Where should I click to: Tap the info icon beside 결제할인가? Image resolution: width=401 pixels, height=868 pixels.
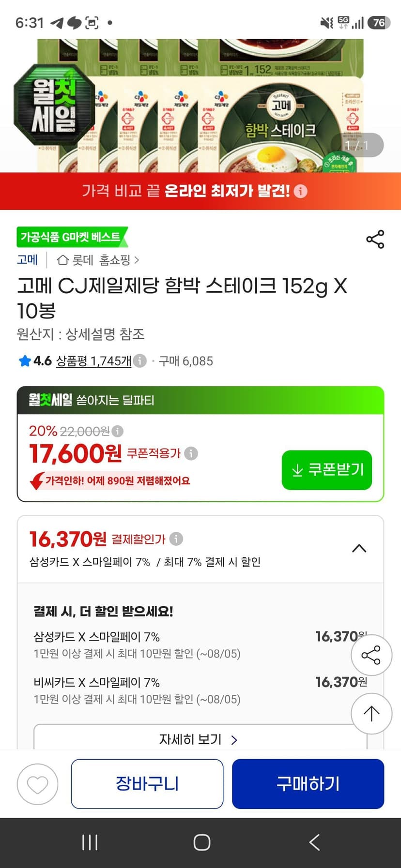click(x=176, y=539)
